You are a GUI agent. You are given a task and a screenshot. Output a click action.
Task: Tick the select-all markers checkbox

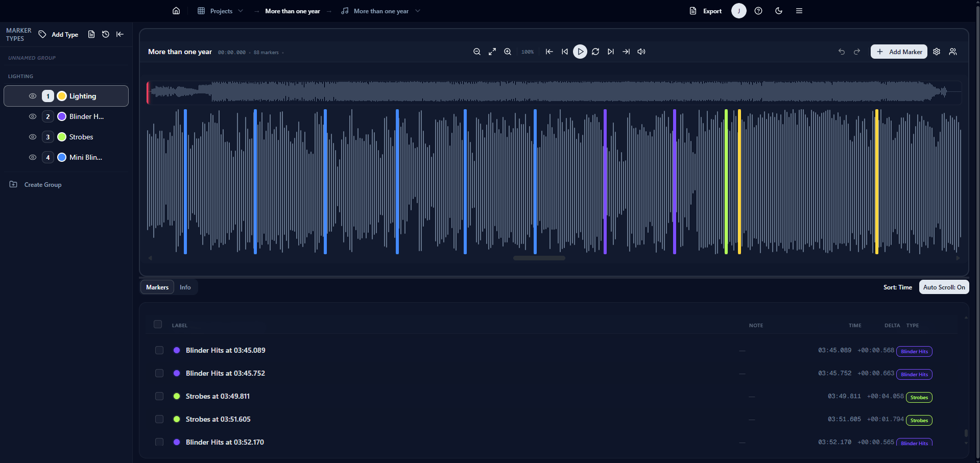[x=158, y=324]
